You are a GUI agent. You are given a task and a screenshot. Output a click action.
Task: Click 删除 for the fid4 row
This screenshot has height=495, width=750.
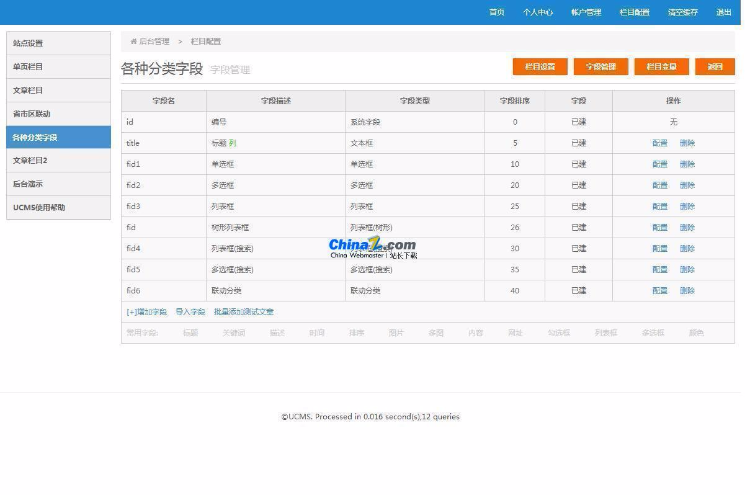click(x=687, y=248)
